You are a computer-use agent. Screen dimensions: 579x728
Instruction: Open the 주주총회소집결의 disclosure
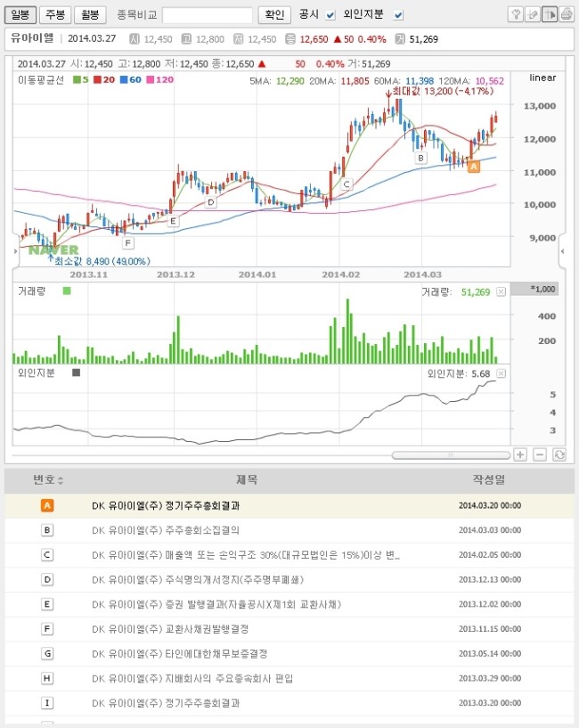166,530
